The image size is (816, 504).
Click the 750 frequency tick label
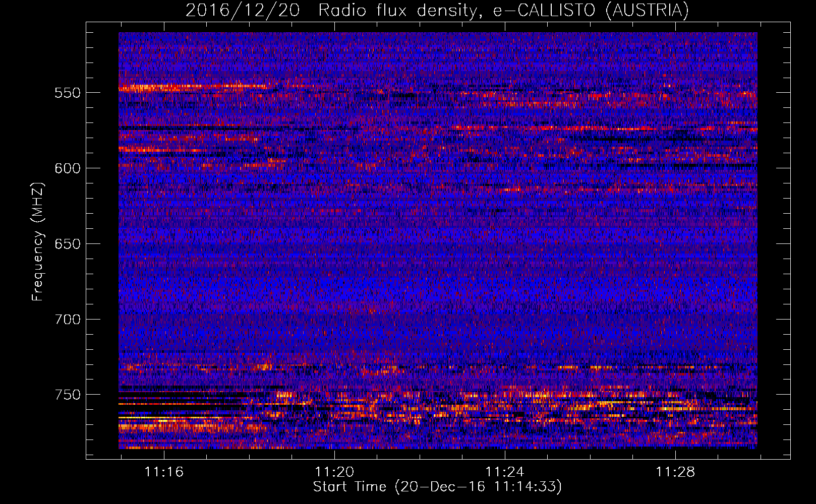[68, 395]
